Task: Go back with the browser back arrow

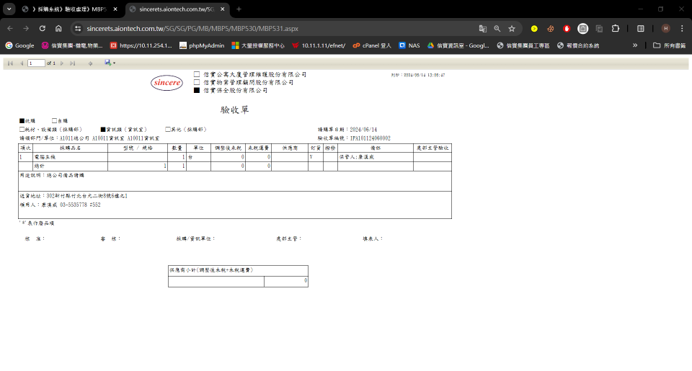Action: (x=10, y=28)
